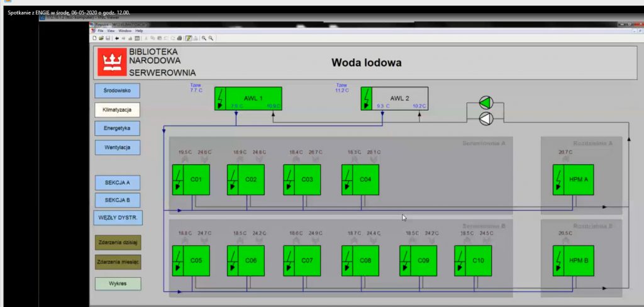Click the AWL 1 chiller unit
The height and width of the screenshot is (307, 644).
coord(248,99)
